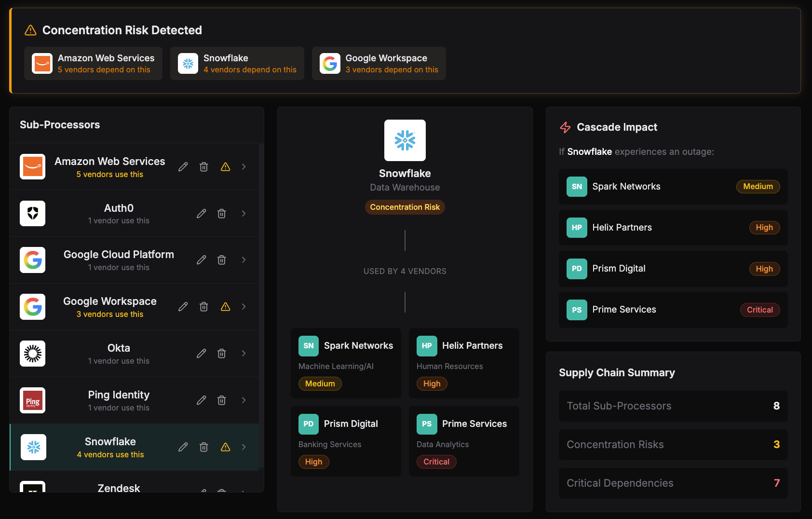Select the Cascade Impact lightning icon
This screenshot has width=812, height=519.
pyautogui.click(x=565, y=127)
